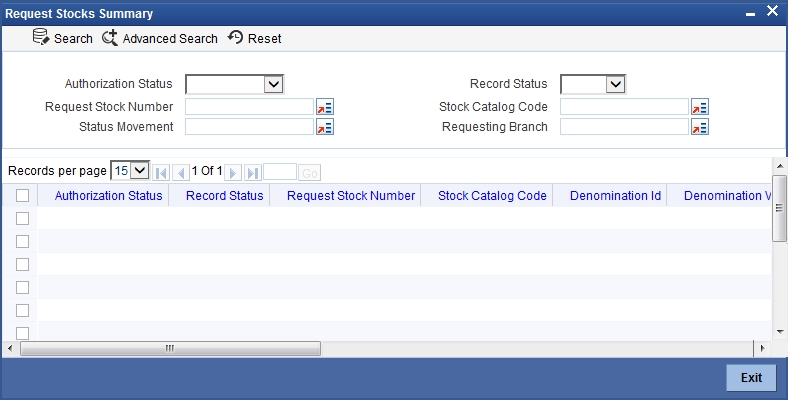Open the Records per page dropdown

(130, 171)
